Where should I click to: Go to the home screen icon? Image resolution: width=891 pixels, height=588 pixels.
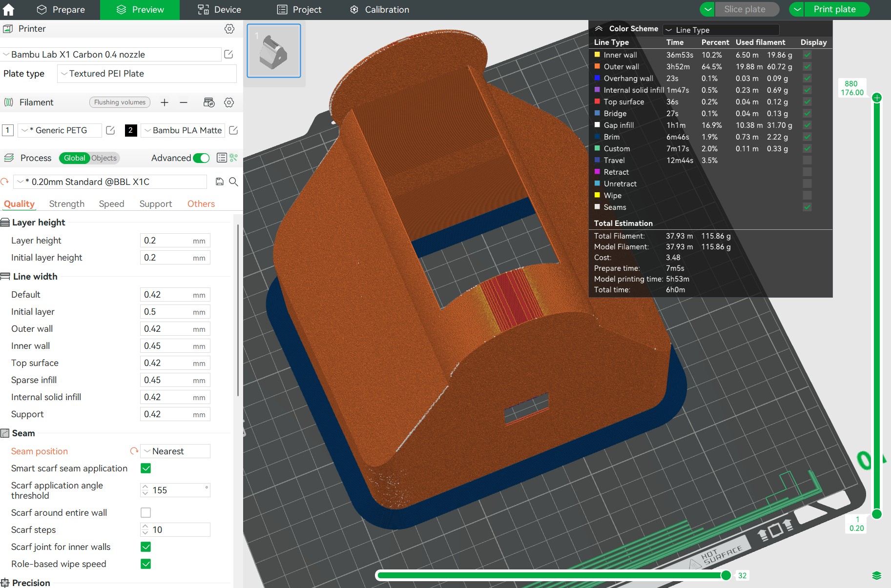pos(9,10)
